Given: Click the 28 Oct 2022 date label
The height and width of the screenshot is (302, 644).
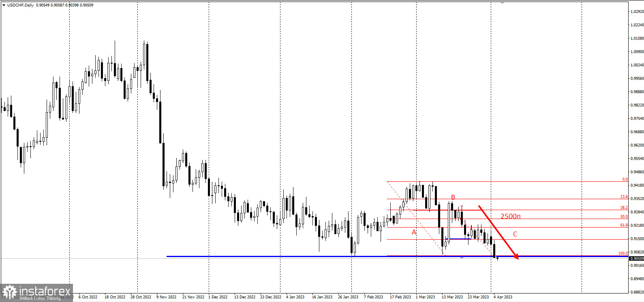Looking at the screenshot, I should click(141, 297).
